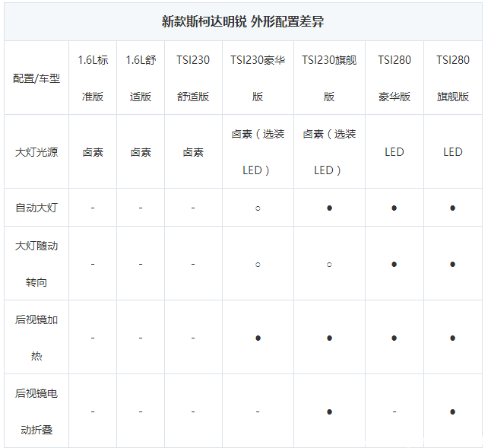Click the dash for 后视镜电动折叠 under TSI280豪华版
This screenshot has width=491, height=448.
[x=394, y=411]
